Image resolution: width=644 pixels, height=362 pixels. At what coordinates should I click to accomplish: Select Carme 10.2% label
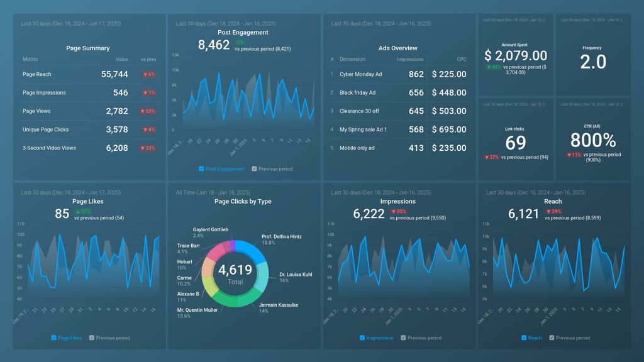184,281
